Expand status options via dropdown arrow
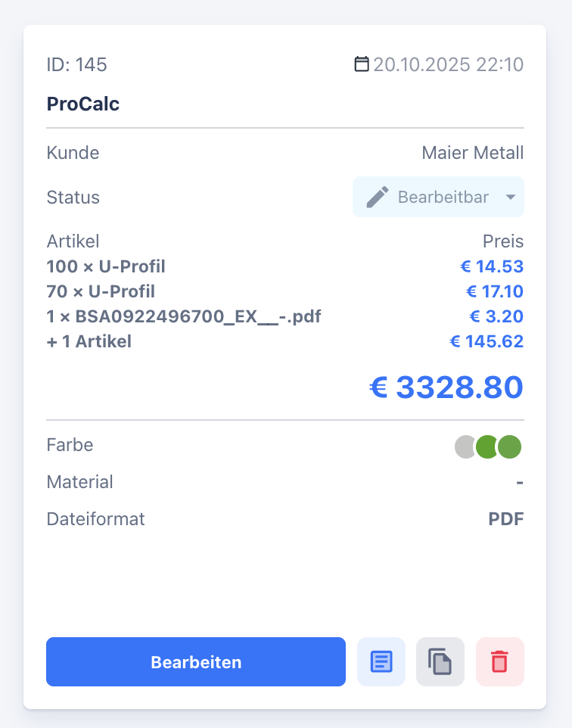 tap(511, 198)
